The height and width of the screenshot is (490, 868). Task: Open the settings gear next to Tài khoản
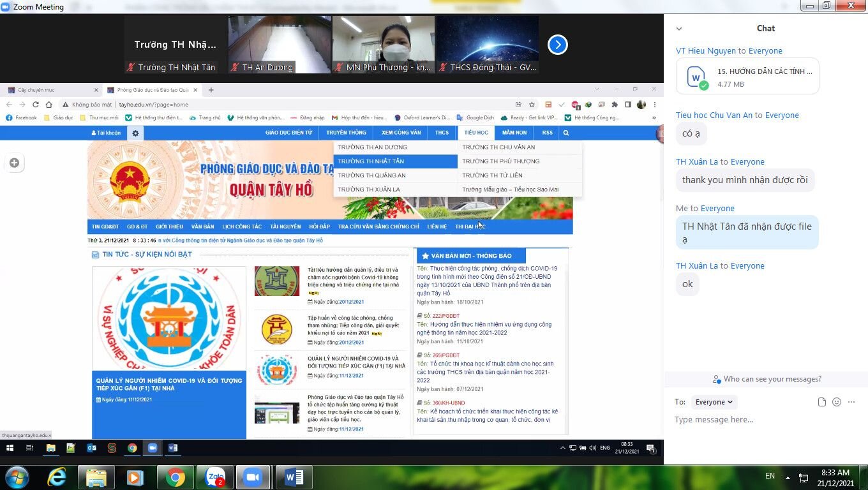[135, 133]
